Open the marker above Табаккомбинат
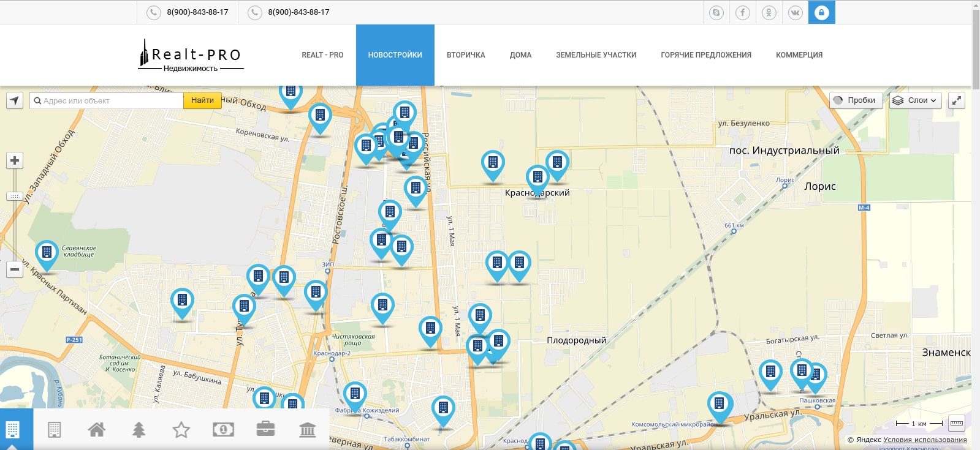Screen dimensions: 980x450 pos(443,411)
